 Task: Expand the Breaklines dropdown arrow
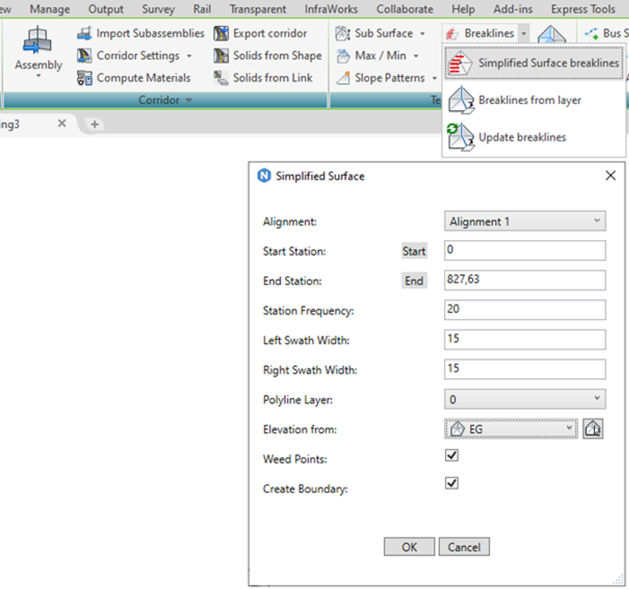(524, 34)
